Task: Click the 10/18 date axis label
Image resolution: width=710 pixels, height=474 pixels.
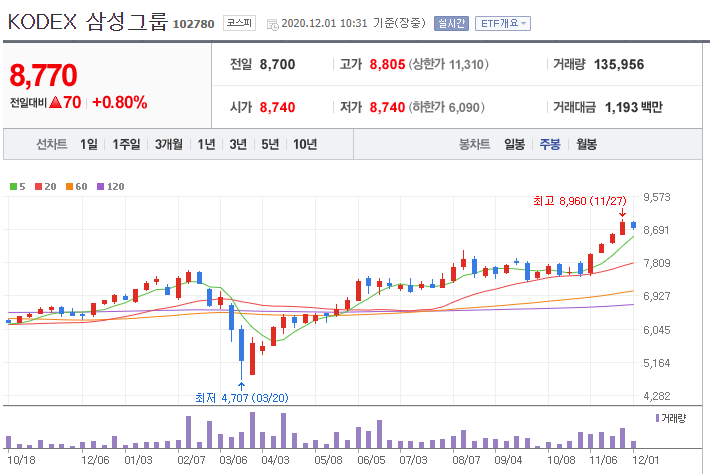Action: tap(21, 460)
